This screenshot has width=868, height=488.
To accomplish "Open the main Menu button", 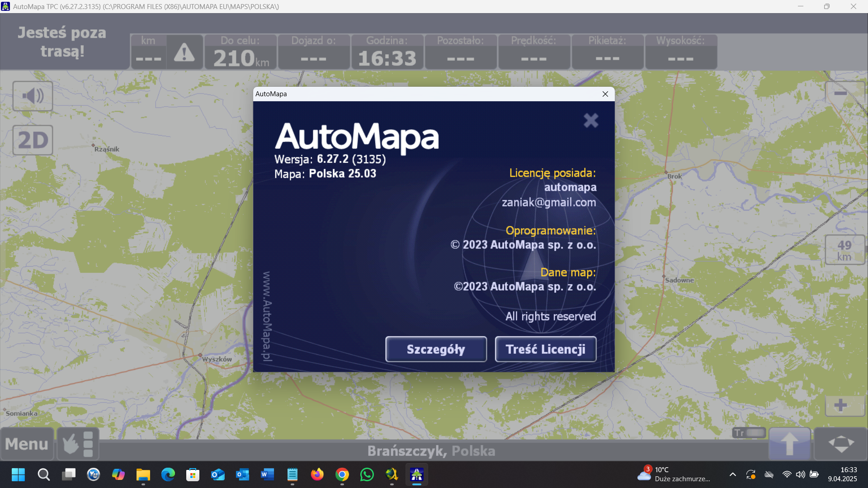I will click(27, 444).
